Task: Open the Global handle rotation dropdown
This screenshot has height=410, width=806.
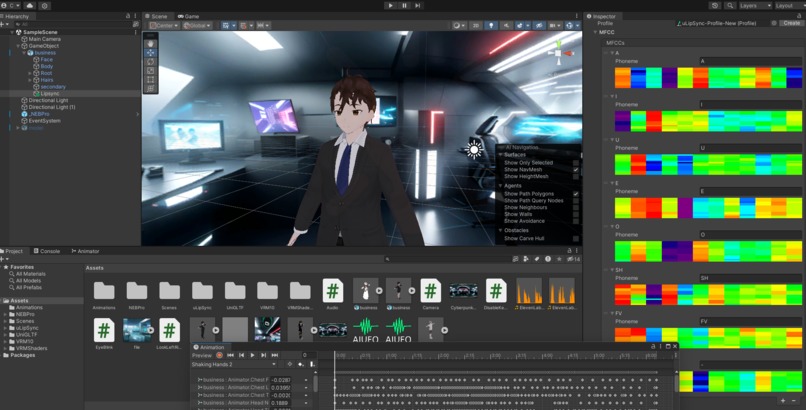Action: click(x=197, y=25)
